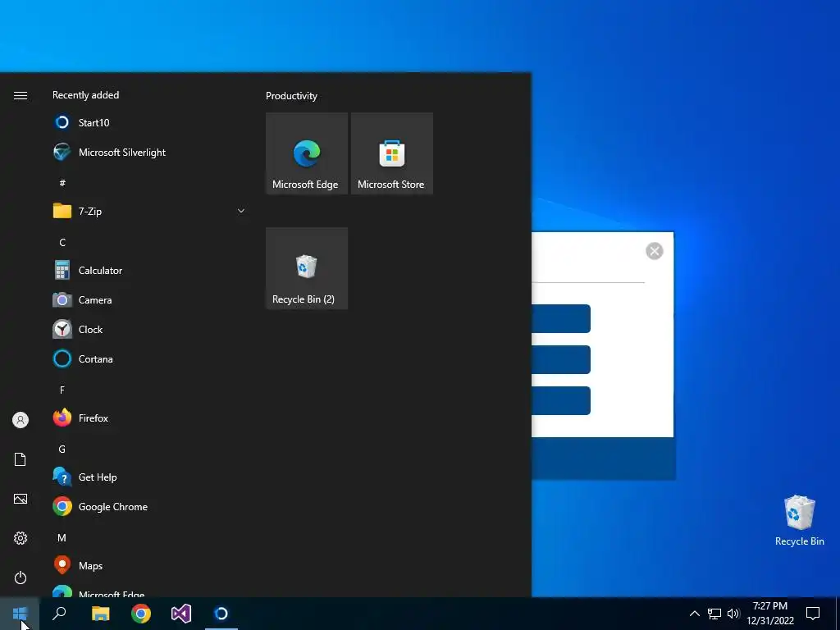Open Settings gear in Start sidebar
The height and width of the screenshot is (630, 840).
pyautogui.click(x=21, y=538)
